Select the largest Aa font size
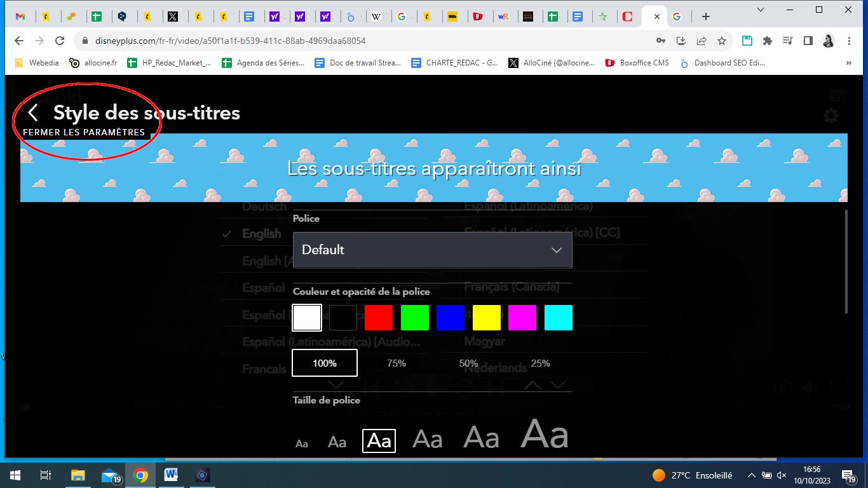 [x=545, y=434]
